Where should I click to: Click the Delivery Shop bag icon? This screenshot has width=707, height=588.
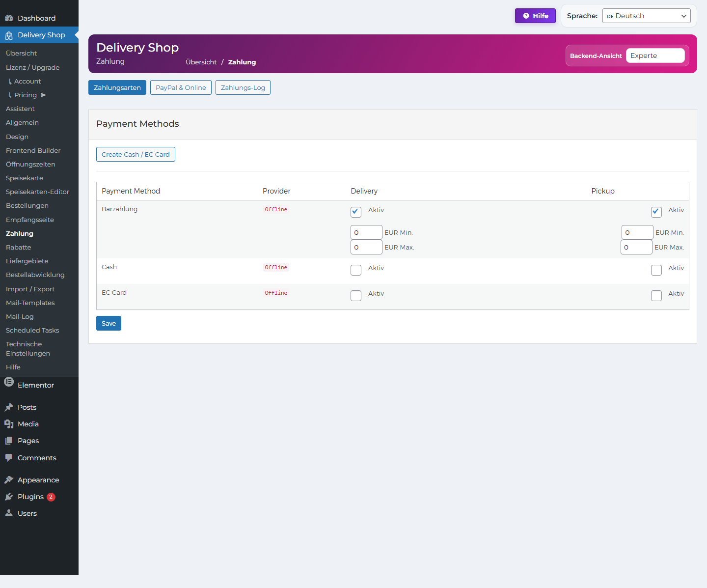pyautogui.click(x=9, y=35)
